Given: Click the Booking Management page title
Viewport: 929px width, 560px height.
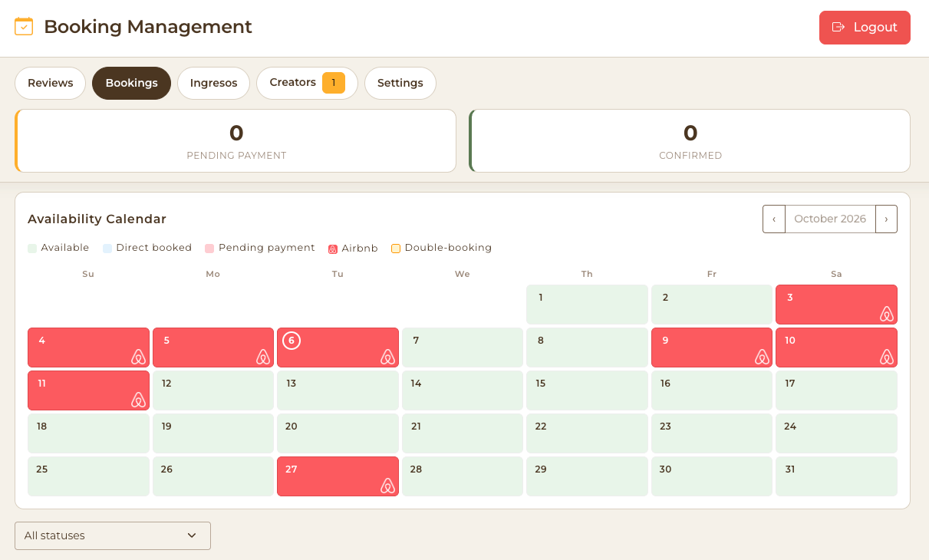Looking at the screenshot, I should point(148,27).
